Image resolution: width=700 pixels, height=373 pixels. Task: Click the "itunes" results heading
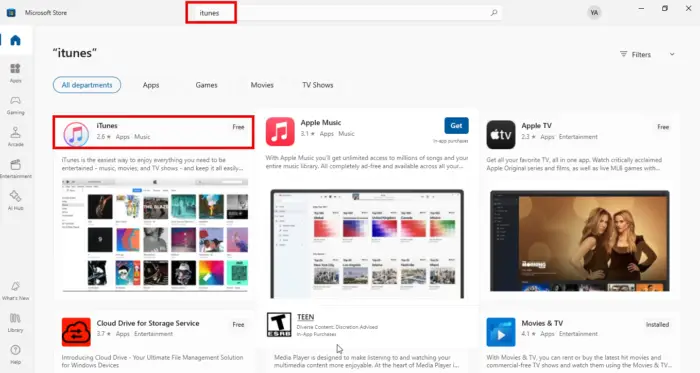coord(75,53)
